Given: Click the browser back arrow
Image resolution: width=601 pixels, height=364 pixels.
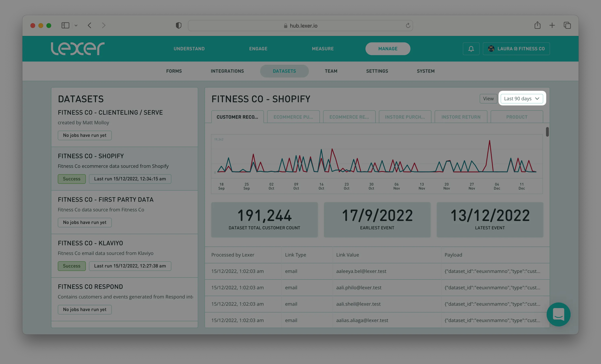Looking at the screenshot, I should coord(90,25).
